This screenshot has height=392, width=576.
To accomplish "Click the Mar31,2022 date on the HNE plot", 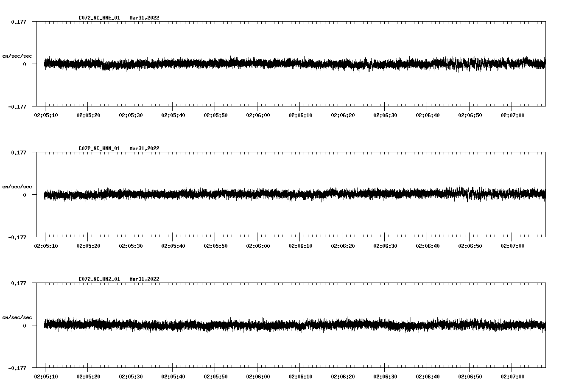I will point(145,18).
